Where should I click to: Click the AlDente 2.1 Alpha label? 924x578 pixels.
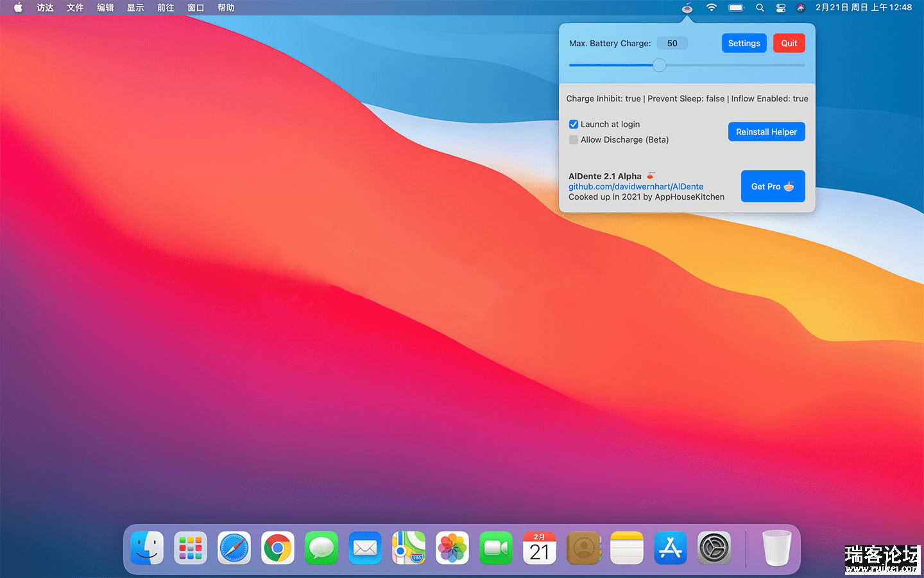coord(605,176)
